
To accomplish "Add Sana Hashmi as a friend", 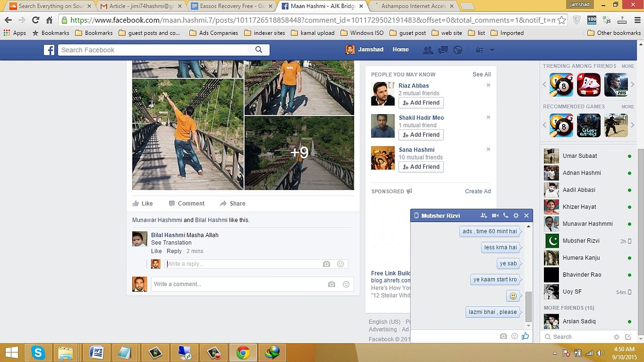I will tap(421, 167).
